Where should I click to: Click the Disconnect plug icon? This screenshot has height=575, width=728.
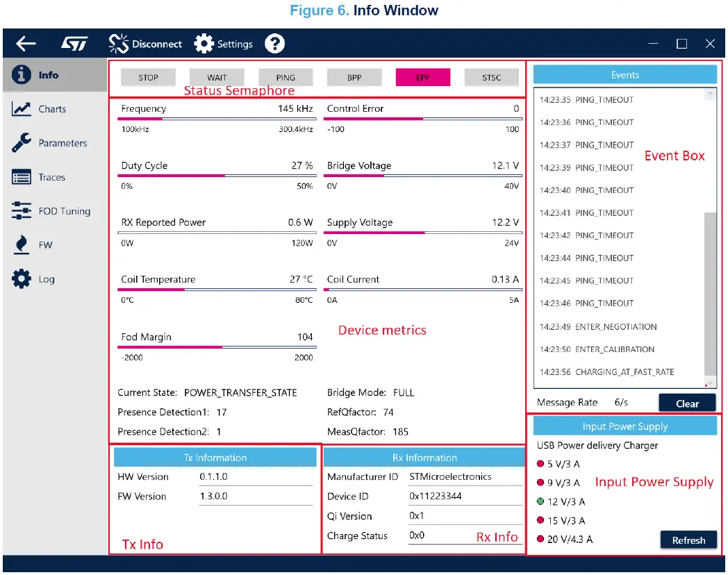(119, 44)
